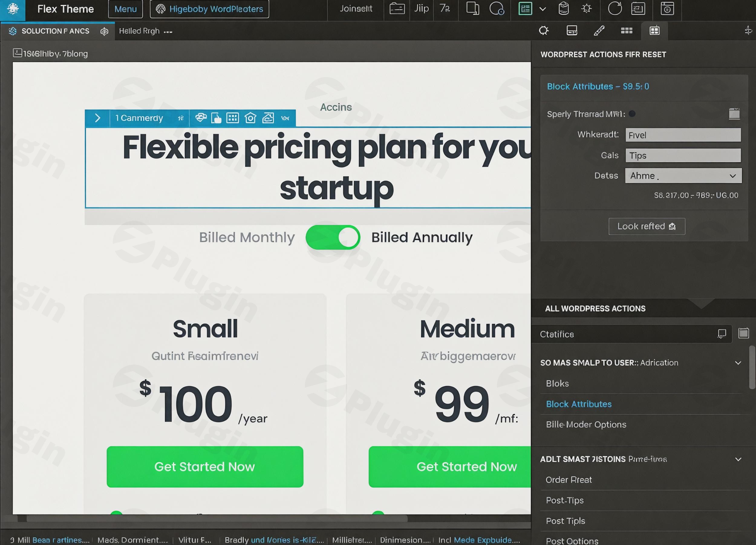Select Post Tipls in actions list
The width and height of the screenshot is (756, 545).
point(565,521)
